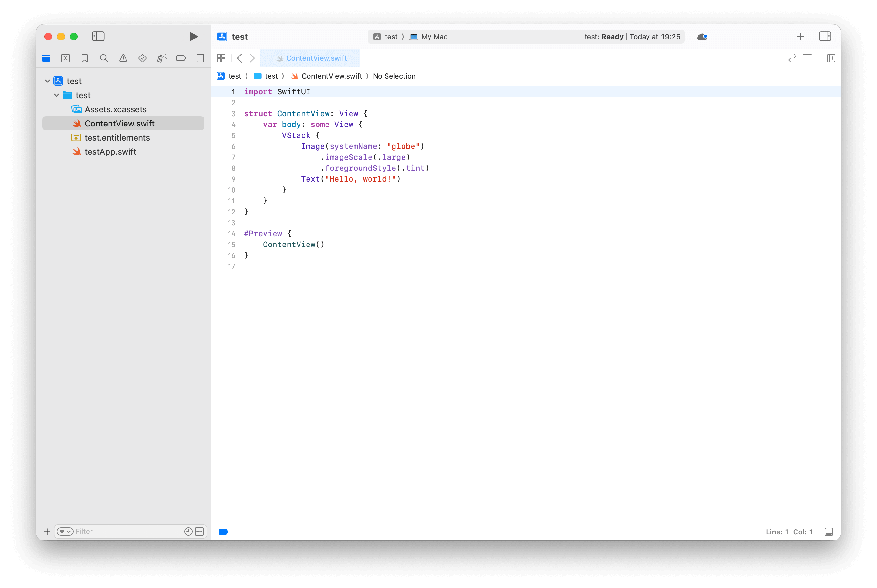
Task: Click the #Preview macro text
Action: pyautogui.click(x=263, y=234)
